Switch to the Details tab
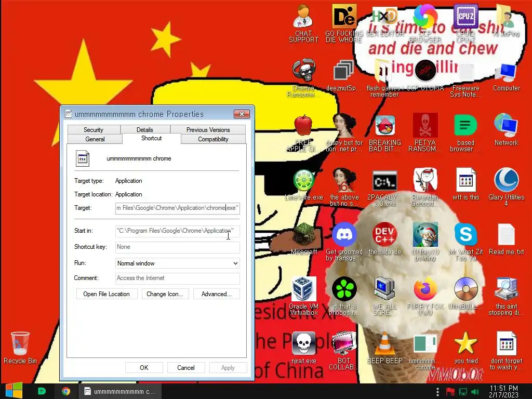The image size is (532, 399). point(145,129)
